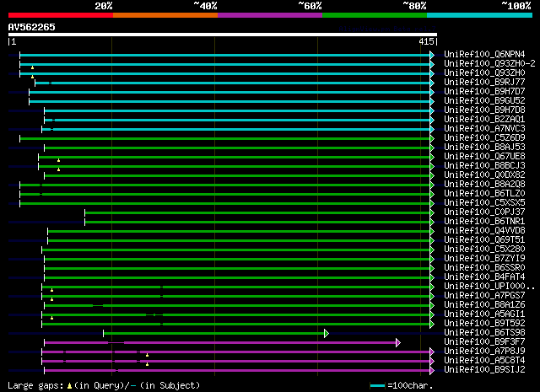Select the UniRef100_C0PJ37 label
The image size is (540, 392).
(484, 212)
